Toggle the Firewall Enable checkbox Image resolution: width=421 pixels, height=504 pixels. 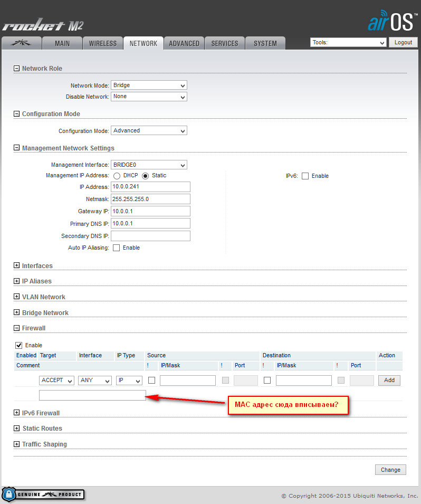click(x=18, y=345)
